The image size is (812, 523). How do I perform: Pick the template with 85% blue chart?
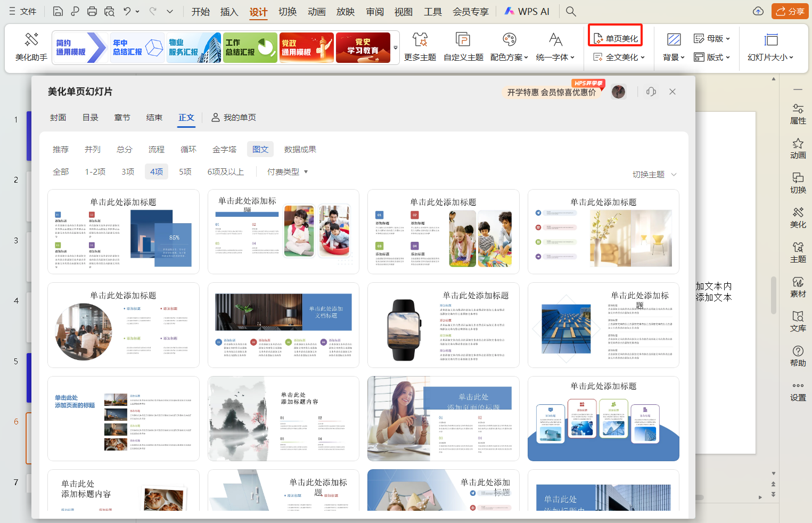click(124, 232)
